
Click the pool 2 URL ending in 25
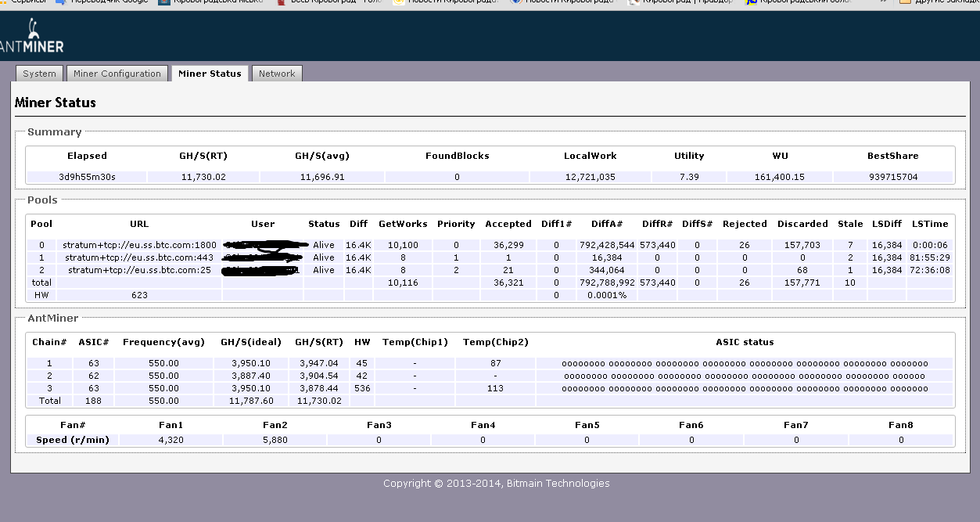pos(139,270)
